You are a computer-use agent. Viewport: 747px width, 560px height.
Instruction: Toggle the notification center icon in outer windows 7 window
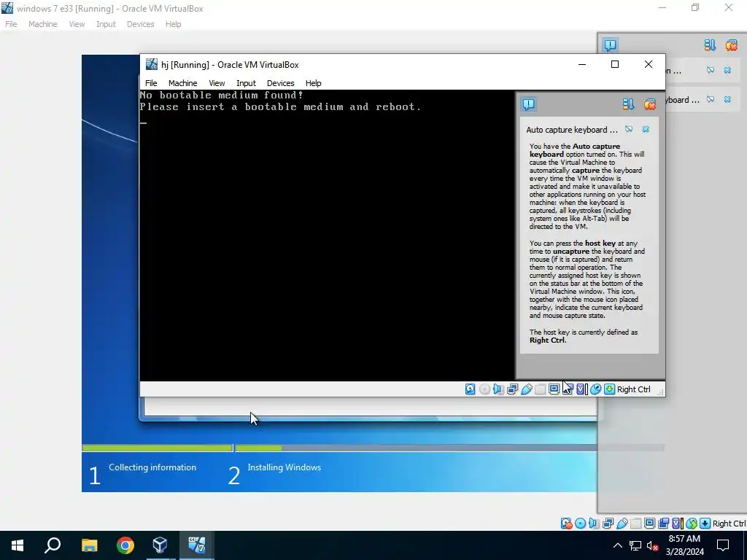click(x=611, y=44)
